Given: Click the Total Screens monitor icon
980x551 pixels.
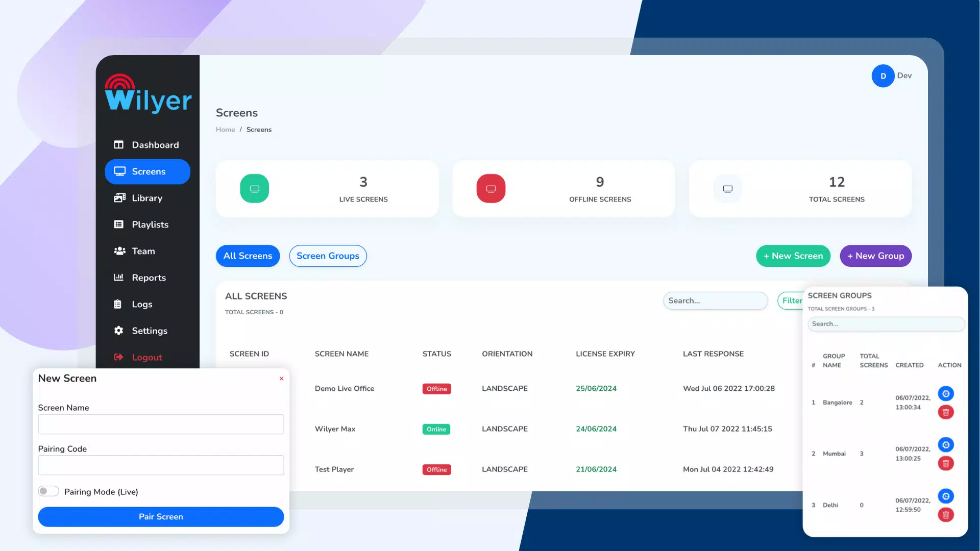Looking at the screenshot, I should coord(728,189).
